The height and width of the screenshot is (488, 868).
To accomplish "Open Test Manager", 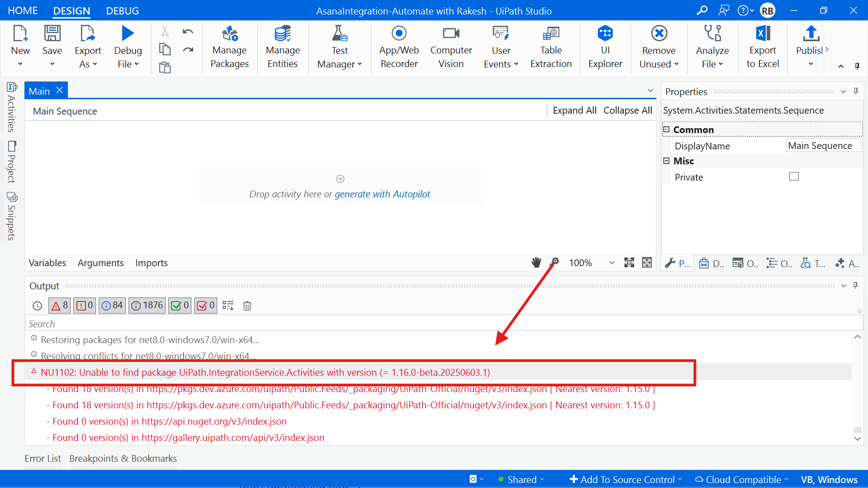I will tap(339, 47).
